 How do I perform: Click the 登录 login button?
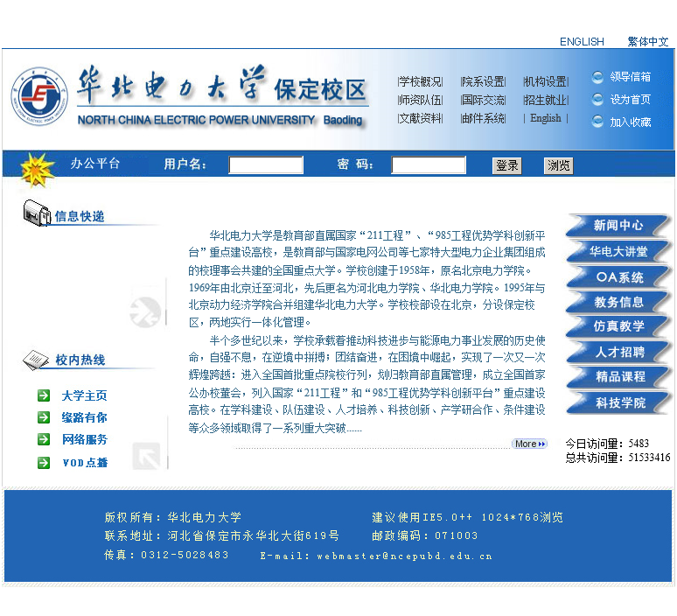pyautogui.click(x=507, y=166)
